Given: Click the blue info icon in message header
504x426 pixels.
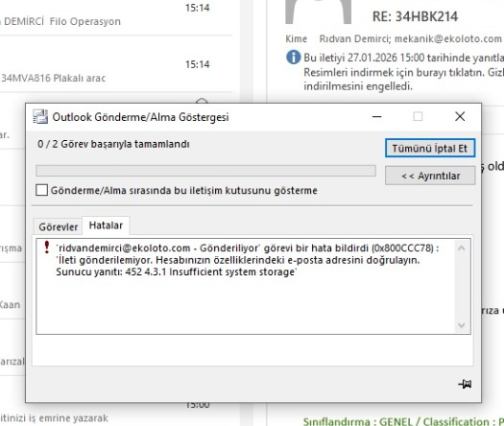Looking at the screenshot, I should (x=293, y=58).
